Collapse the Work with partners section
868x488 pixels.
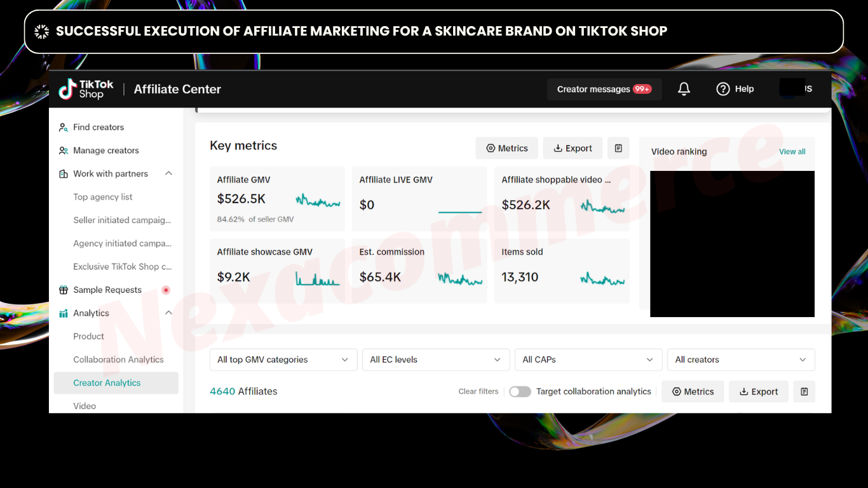[168, 173]
